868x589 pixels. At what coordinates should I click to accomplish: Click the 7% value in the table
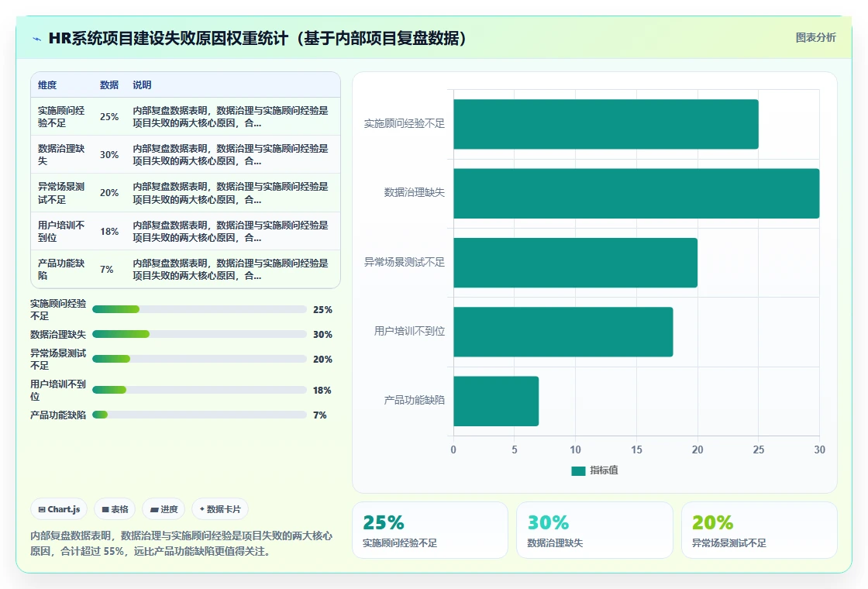tap(106, 269)
